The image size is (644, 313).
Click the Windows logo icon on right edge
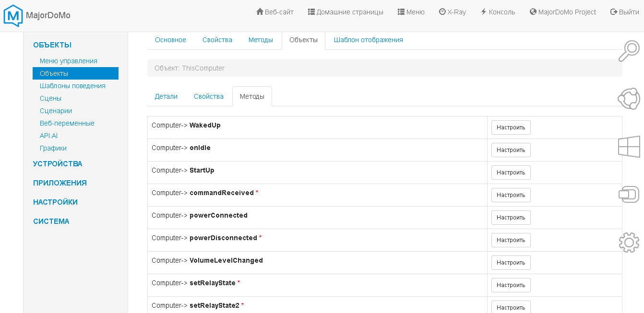pos(629,147)
